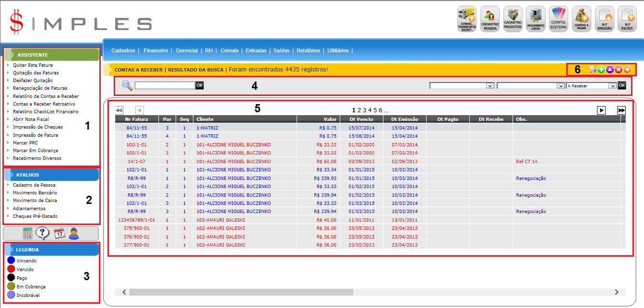Open the Financeiro menu
Viewport: 644px width, 308px height.
pyautogui.click(x=155, y=50)
